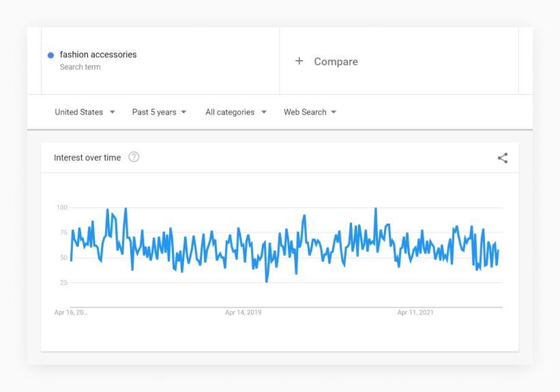Open the Web Search type dropdown
This screenshot has width=560, height=392.
310,112
